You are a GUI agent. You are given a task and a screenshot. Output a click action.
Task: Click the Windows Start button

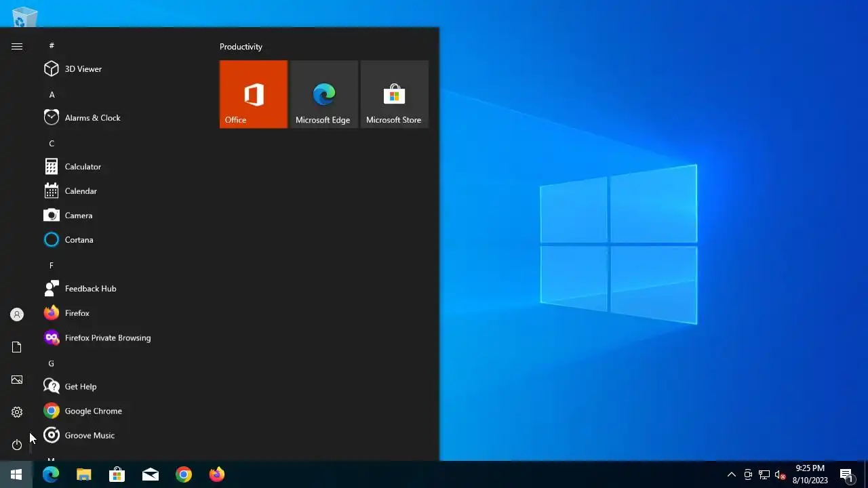click(x=16, y=474)
